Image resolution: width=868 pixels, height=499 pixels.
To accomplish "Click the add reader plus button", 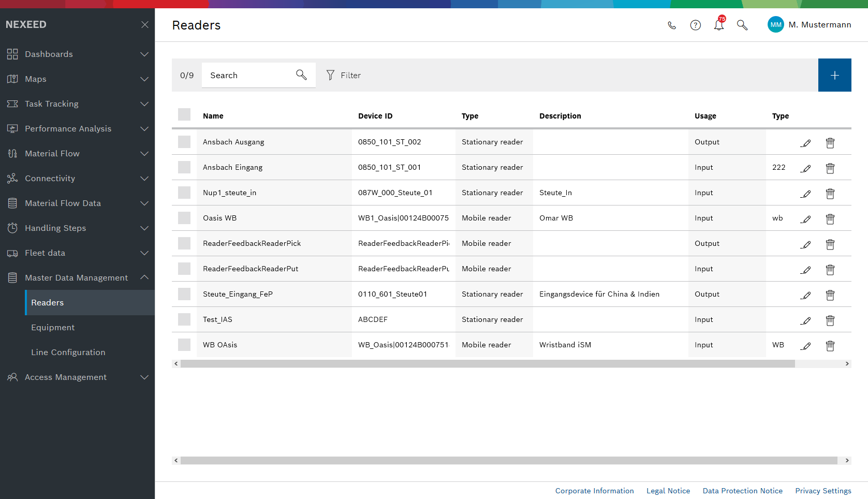I will [835, 75].
